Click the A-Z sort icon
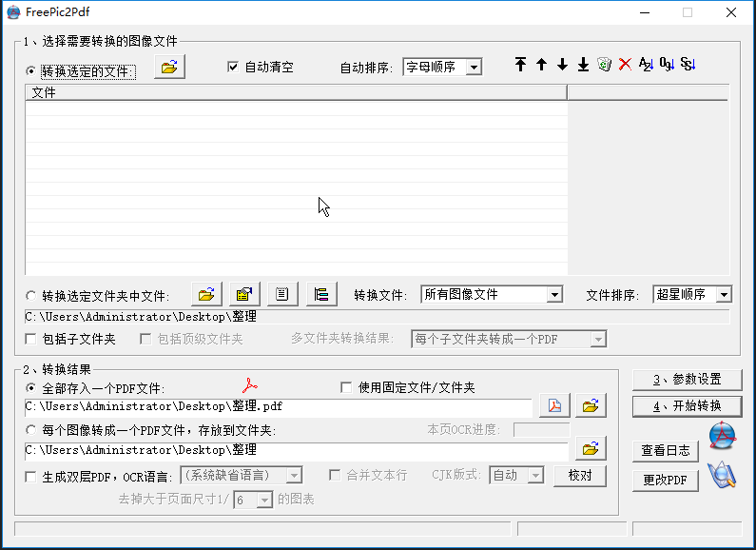 [646, 65]
